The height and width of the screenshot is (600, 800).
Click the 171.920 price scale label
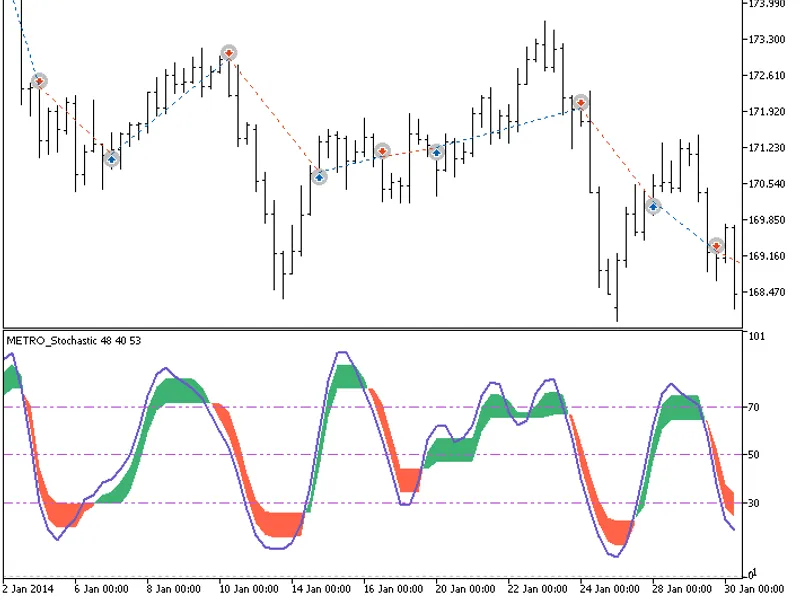click(766, 111)
